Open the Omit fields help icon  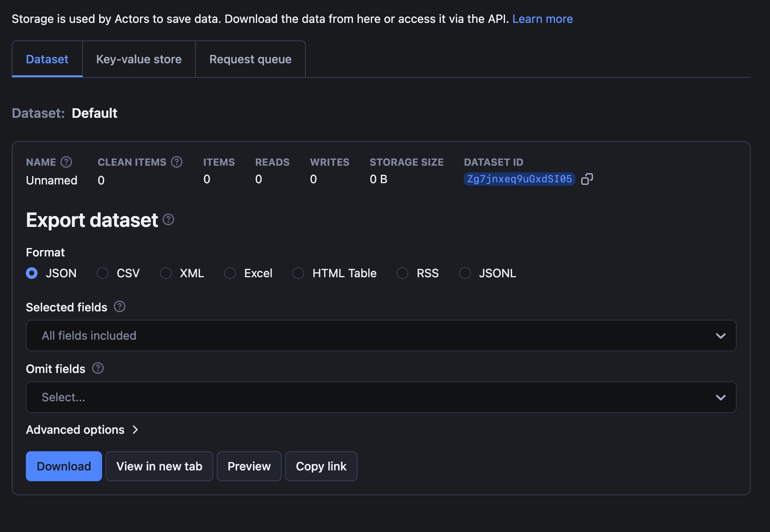[x=98, y=368]
